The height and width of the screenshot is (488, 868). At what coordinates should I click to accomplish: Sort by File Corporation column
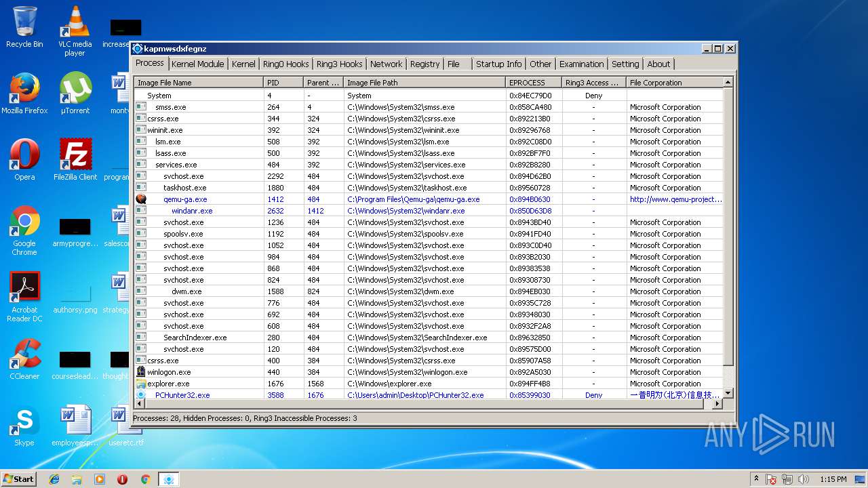[674, 83]
